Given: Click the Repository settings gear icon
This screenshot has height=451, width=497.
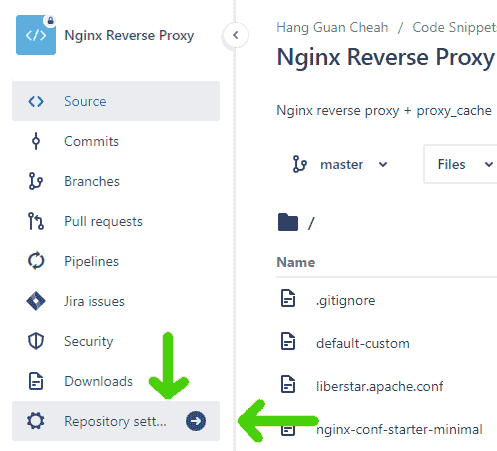Looking at the screenshot, I should [36, 421].
